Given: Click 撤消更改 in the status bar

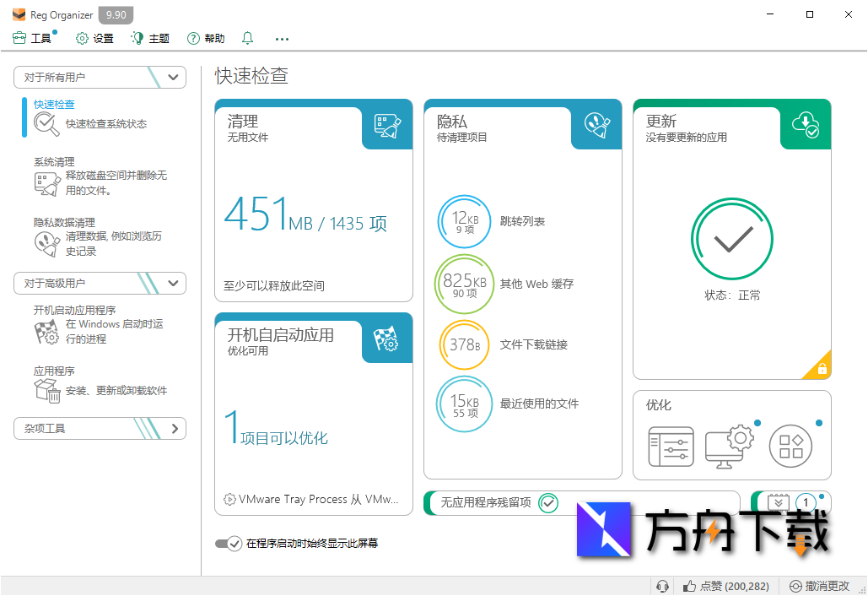Looking at the screenshot, I should pos(820,585).
